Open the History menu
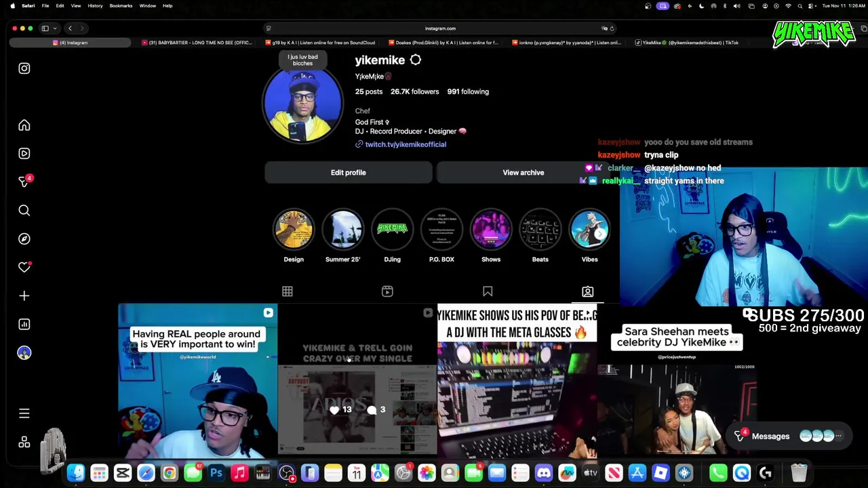This screenshot has width=868, height=488. 95,5
